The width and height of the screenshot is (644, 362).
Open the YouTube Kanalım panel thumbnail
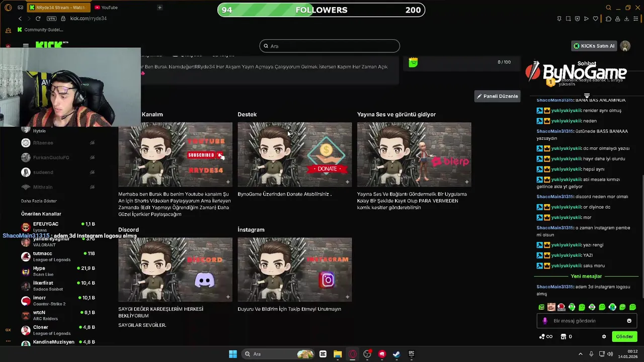pyautogui.click(x=175, y=154)
